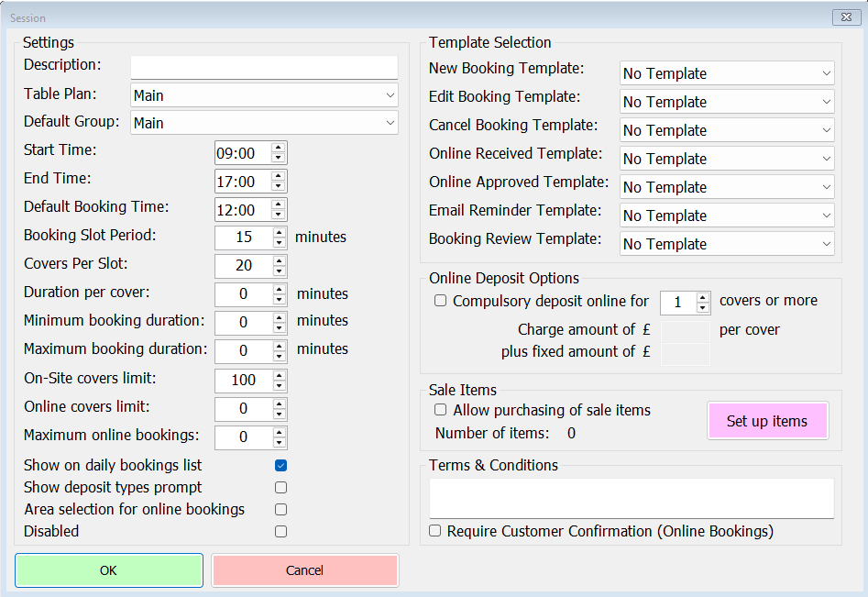Enable Show deposit types prompt checkbox

point(281,488)
